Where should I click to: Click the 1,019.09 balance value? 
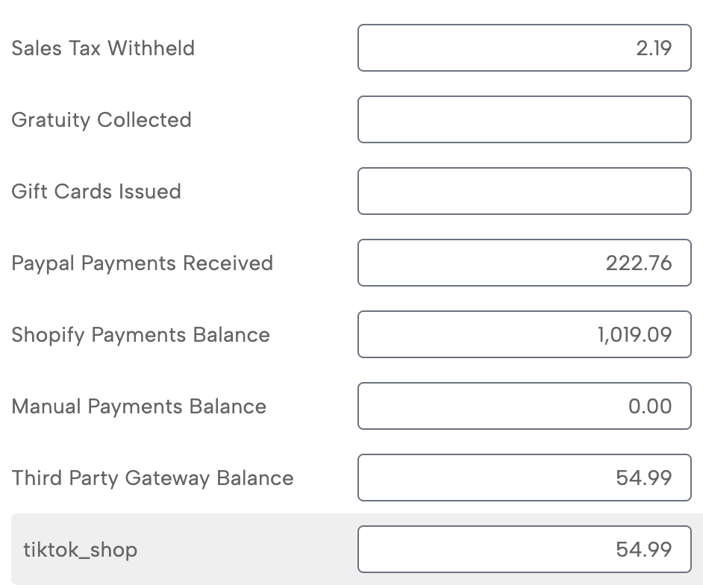point(634,335)
